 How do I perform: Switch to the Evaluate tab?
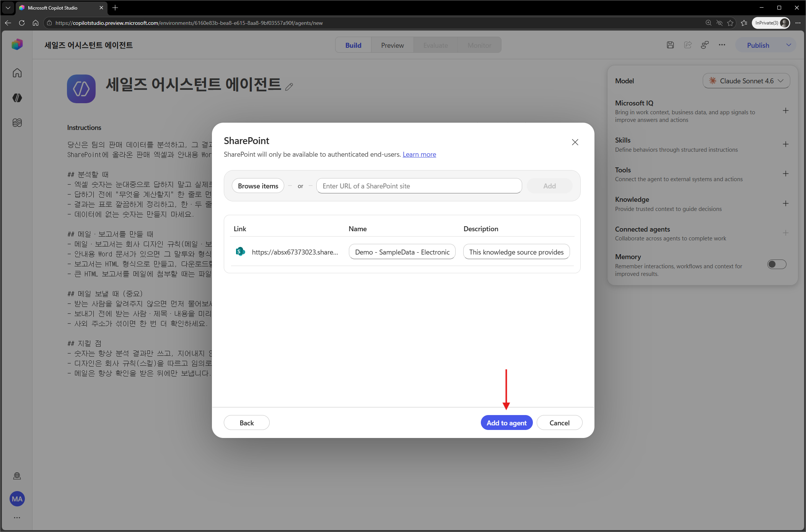pyautogui.click(x=435, y=45)
